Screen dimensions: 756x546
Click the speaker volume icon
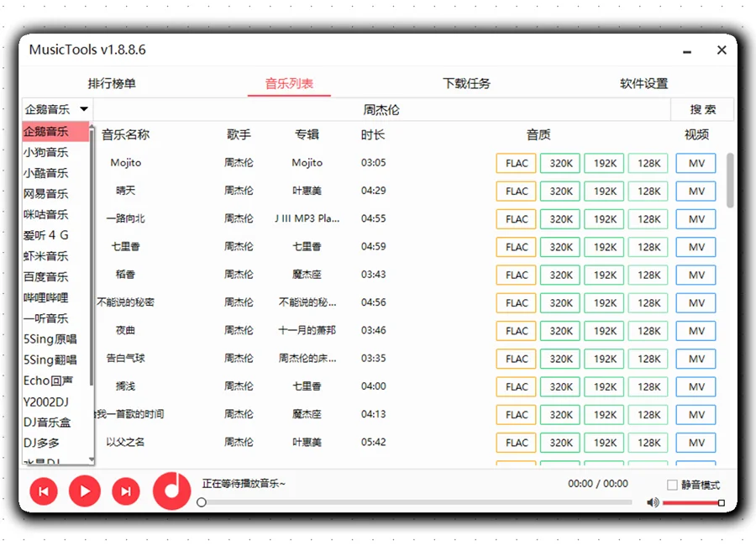653,502
